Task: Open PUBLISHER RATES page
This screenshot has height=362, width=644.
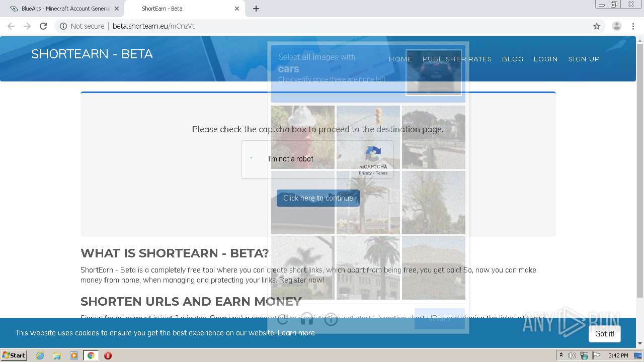Action: (457, 59)
